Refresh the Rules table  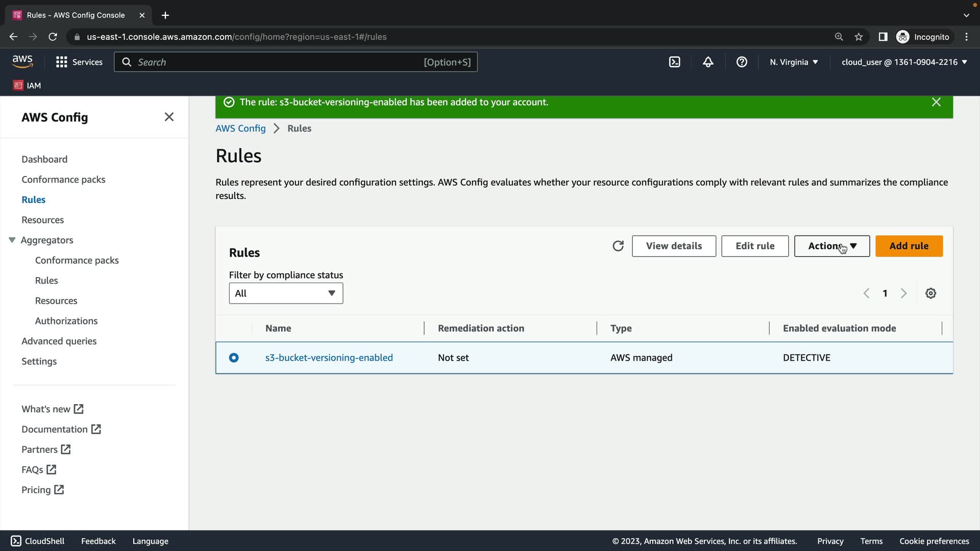pyautogui.click(x=618, y=246)
